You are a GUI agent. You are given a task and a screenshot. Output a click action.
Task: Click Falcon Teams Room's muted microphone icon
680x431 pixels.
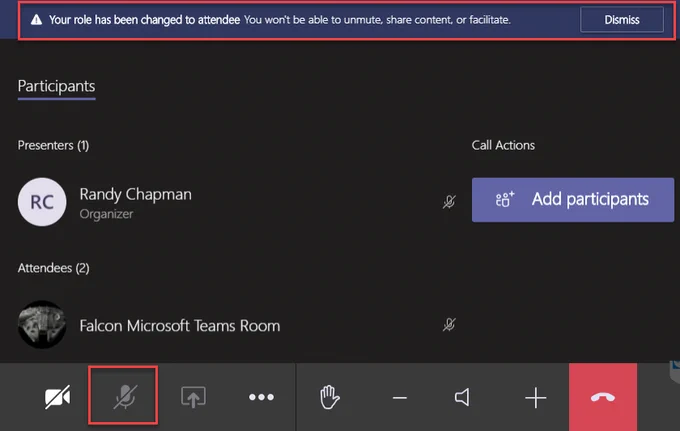tap(449, 324)
